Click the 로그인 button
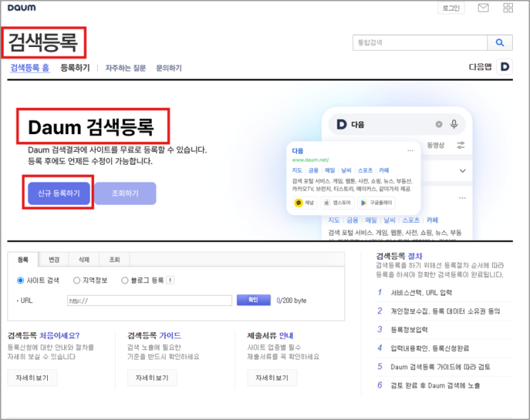Viewport: 530px width, 420px height. [452, 8]
